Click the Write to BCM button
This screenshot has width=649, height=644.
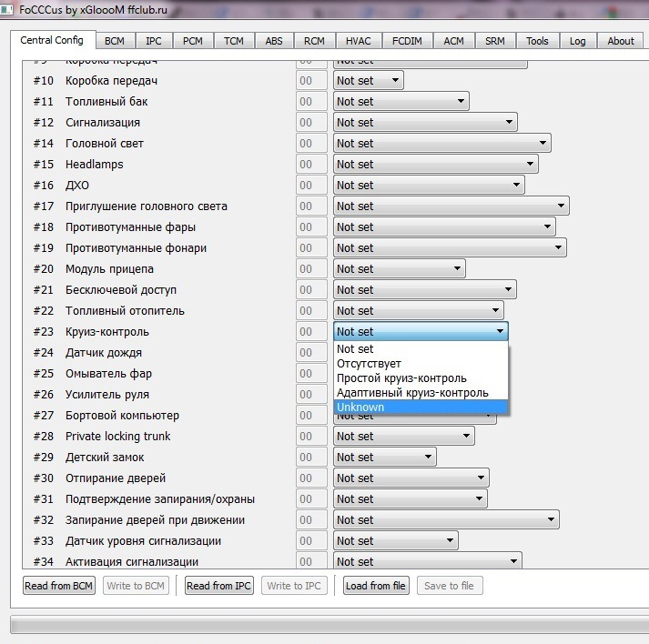(136, 586)
